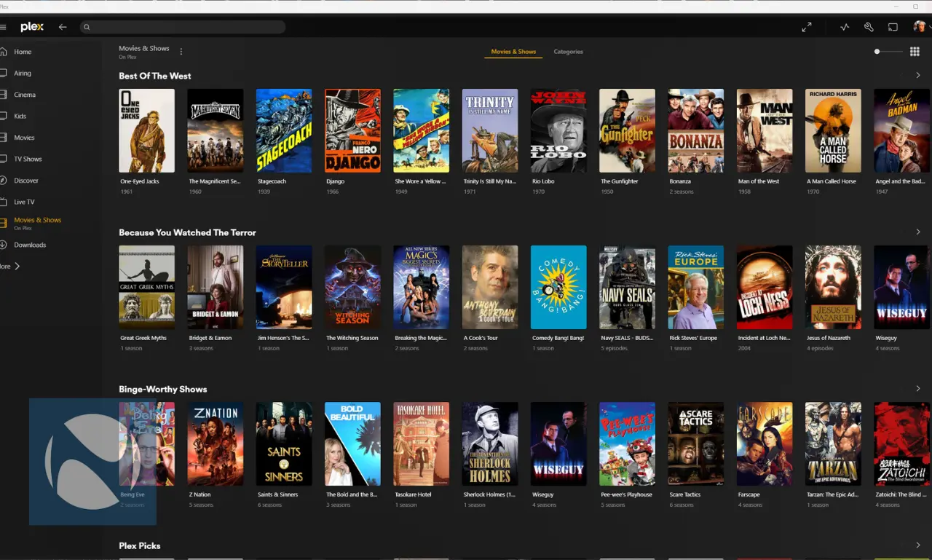Open Comedy Bang! Bang! poster
Viewport: 932px width, 560px height.
point(558,288)
